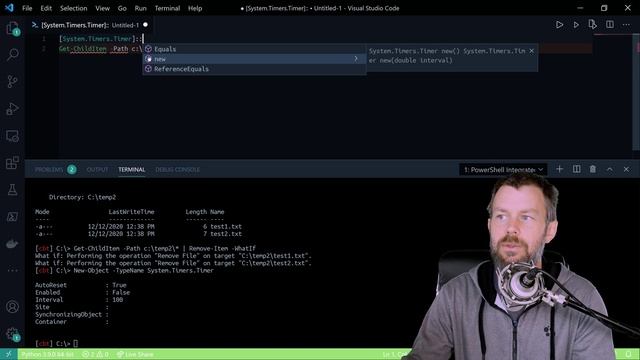This screenshot has height=360, width=640.
Task: Open the Terminal menu
Action: click(167, 8)
